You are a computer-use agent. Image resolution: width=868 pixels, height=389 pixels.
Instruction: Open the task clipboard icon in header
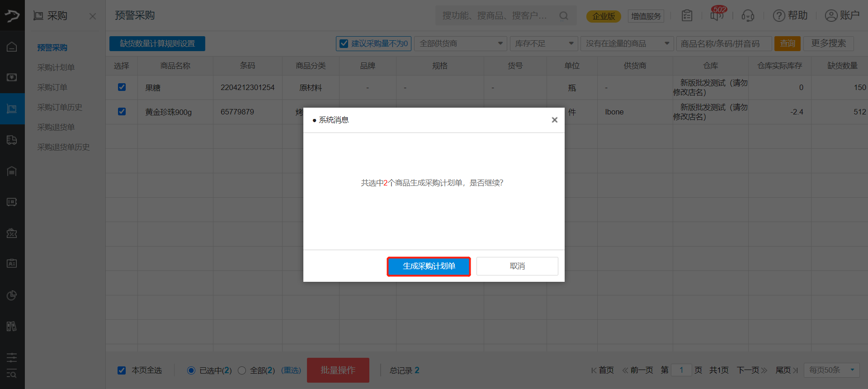(687, 16)
